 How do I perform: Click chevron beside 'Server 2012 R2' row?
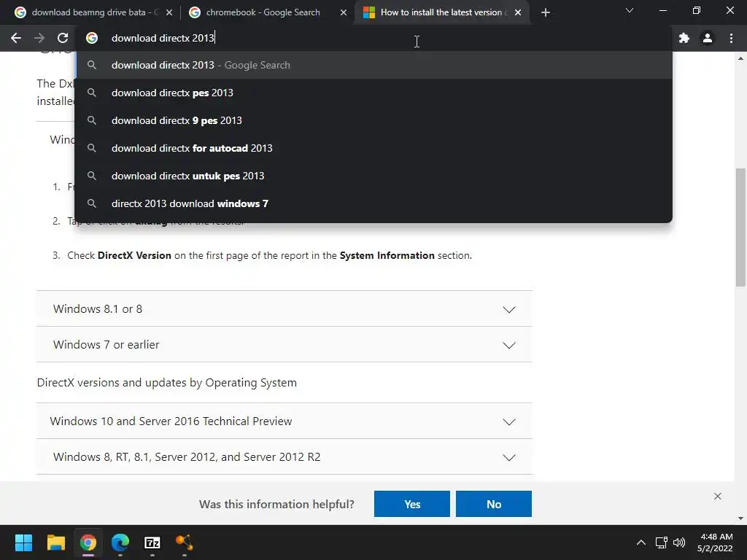pyautogui.click(x=509, y=458)
